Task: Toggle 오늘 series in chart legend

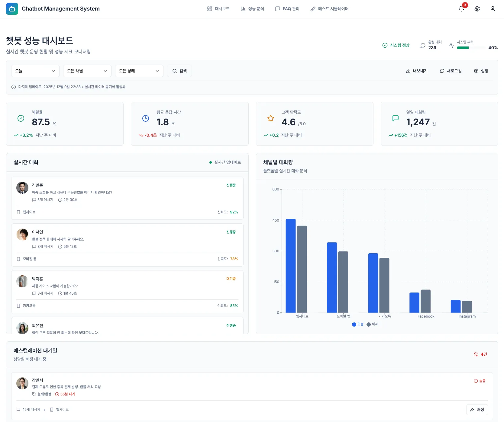Action: (x=358, y=324)
